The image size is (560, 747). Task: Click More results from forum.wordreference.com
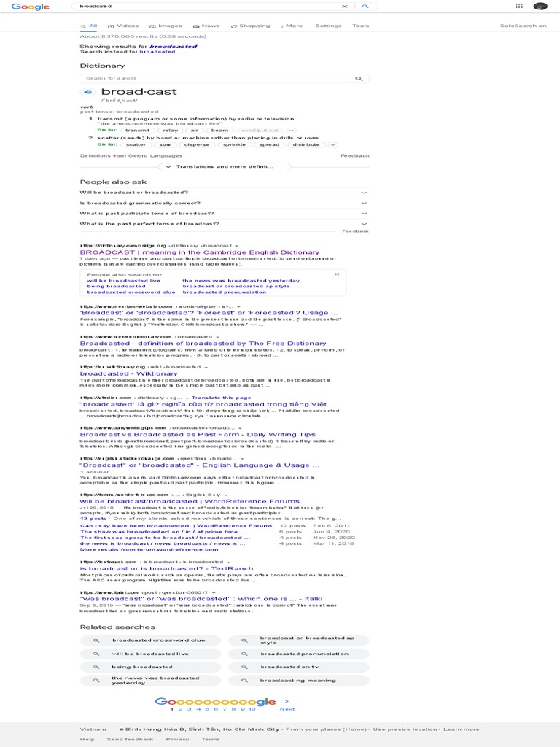pos(149,549)
